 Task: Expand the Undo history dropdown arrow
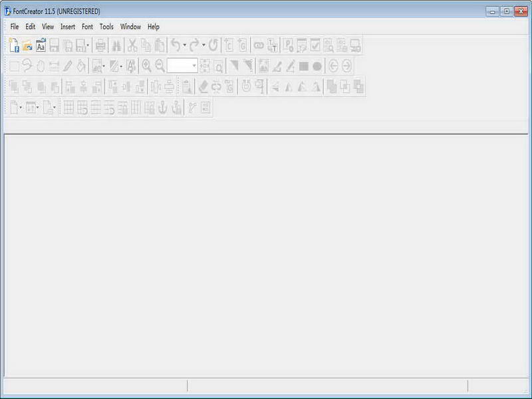pyautogui.click(x=185, y=45)
